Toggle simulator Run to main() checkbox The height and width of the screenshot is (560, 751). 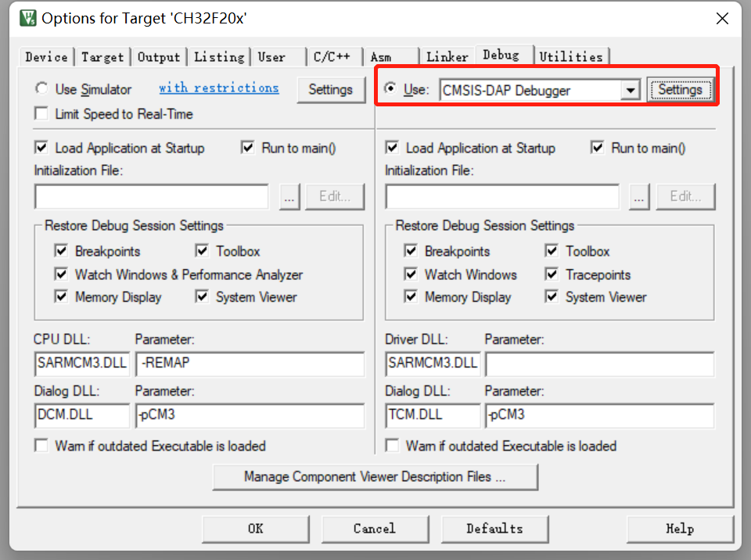248,148
